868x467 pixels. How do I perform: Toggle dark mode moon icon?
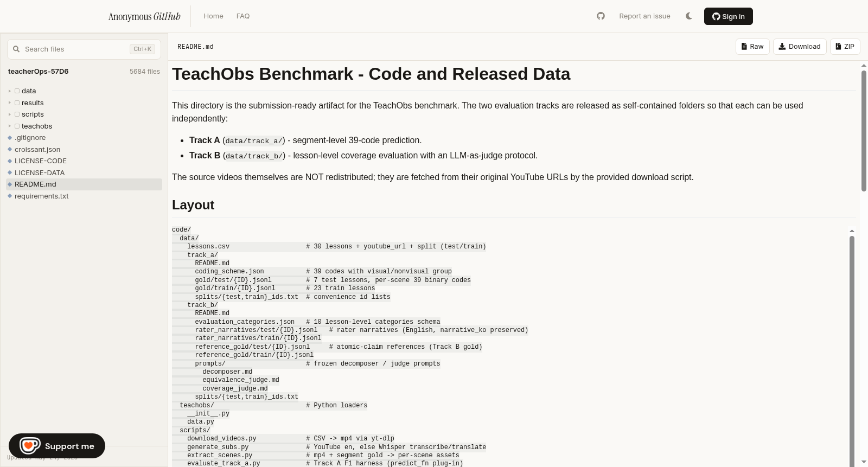point(689,16)
